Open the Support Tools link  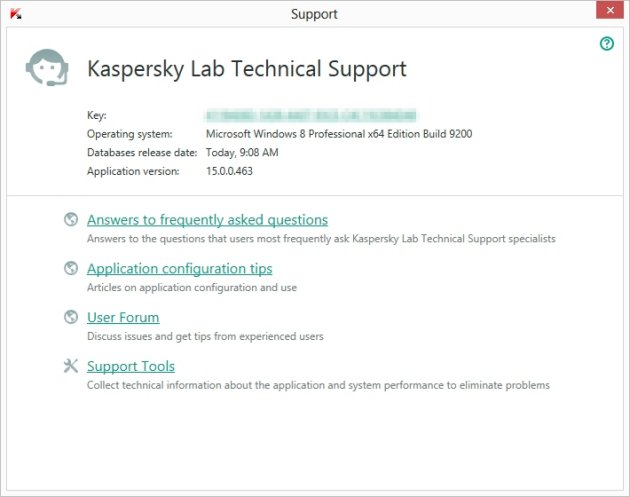tap(130, 367)
